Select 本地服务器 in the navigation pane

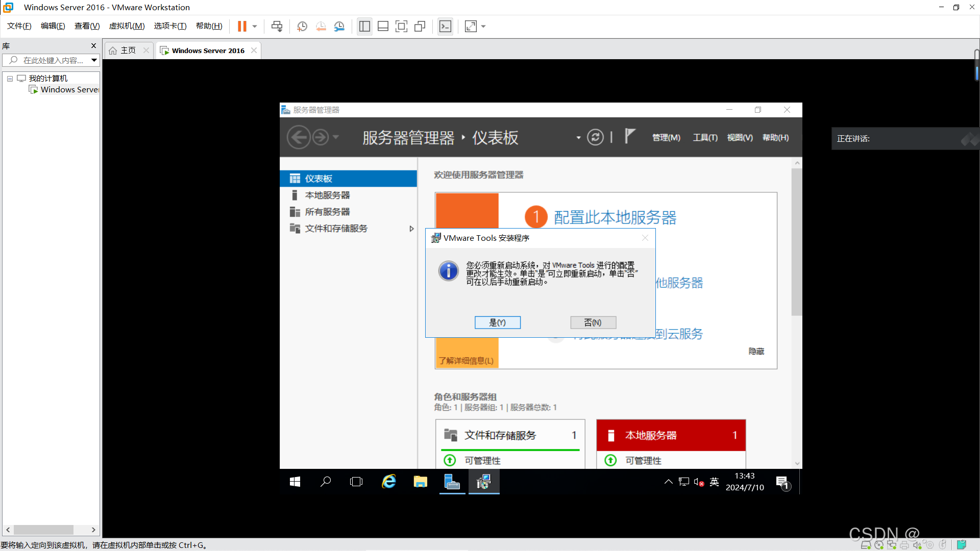(349, 195)
